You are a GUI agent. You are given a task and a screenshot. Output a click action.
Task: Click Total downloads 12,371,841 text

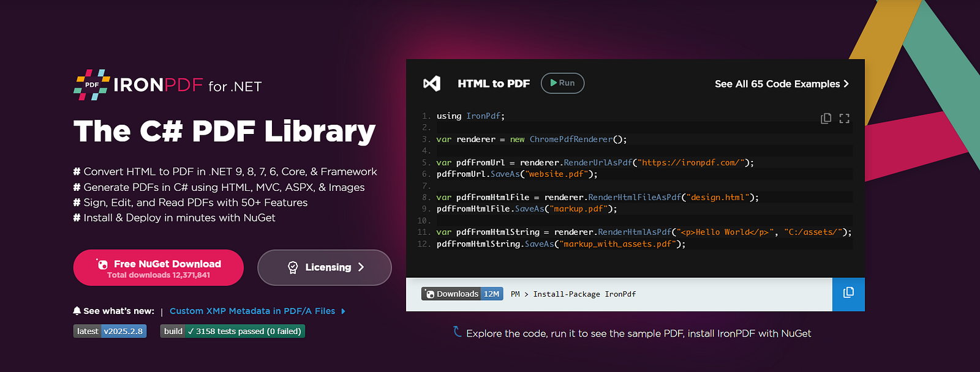(159, 275)
